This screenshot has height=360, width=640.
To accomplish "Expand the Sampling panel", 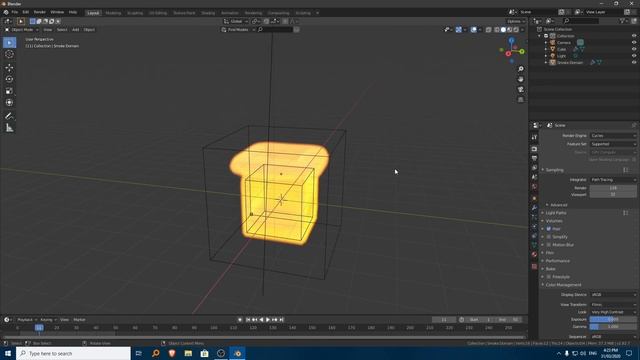I will [x=555, y=170].
